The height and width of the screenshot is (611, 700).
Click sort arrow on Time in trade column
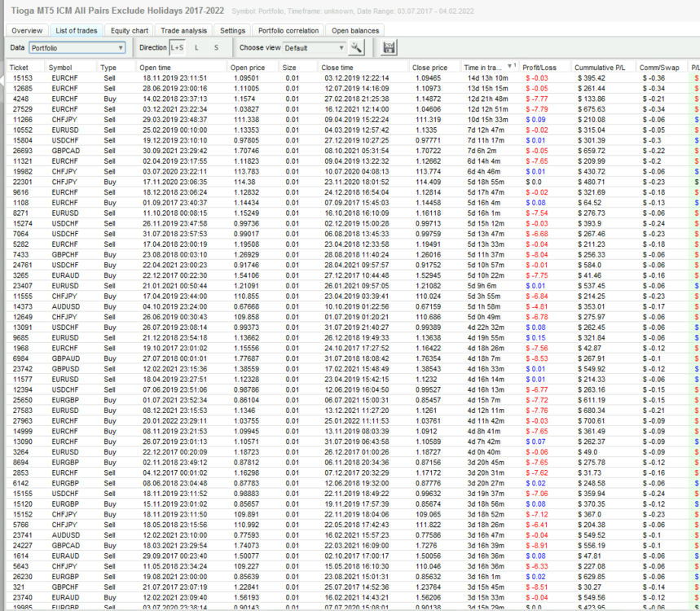click(x=509, y=67)
